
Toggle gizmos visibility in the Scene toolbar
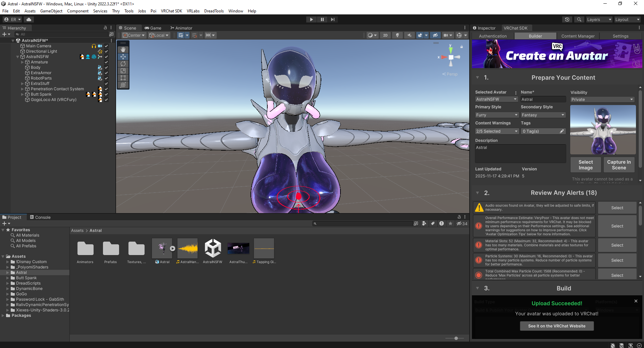(459, 35)
